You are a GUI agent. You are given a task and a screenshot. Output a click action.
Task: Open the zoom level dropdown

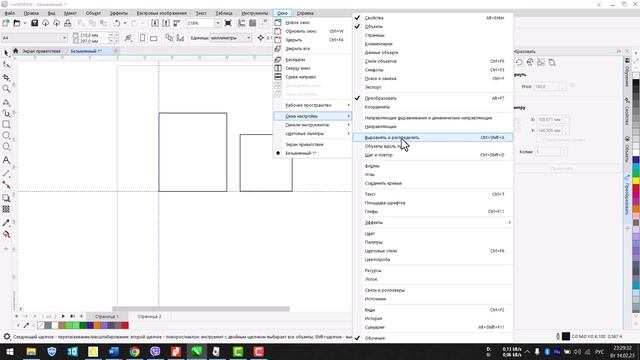tap(217, 23)
